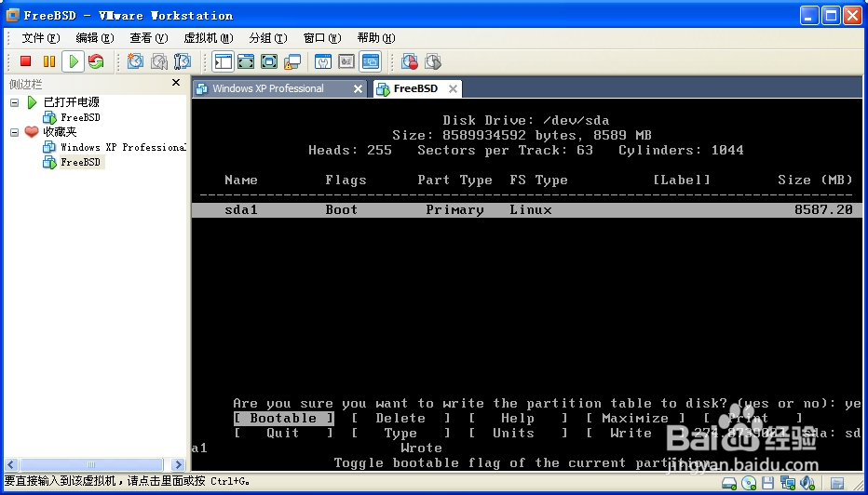Click the cfdisk Bootable option
Image resolution: width=868 pixels, height=495 pixels.
[283, 419]
